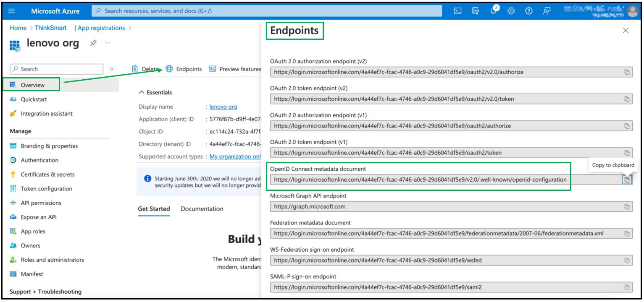The width and height of the screenshot is (644, 302).
Task: Open the Azure portal hamburger menu
Action: click(x=11, y=11)
